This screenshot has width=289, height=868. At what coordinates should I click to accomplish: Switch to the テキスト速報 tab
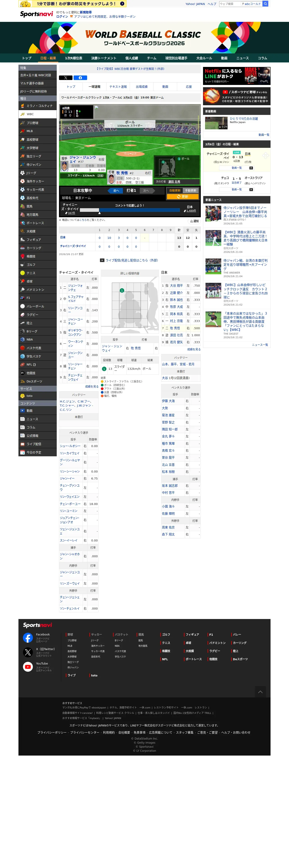[x=118, y=87]
